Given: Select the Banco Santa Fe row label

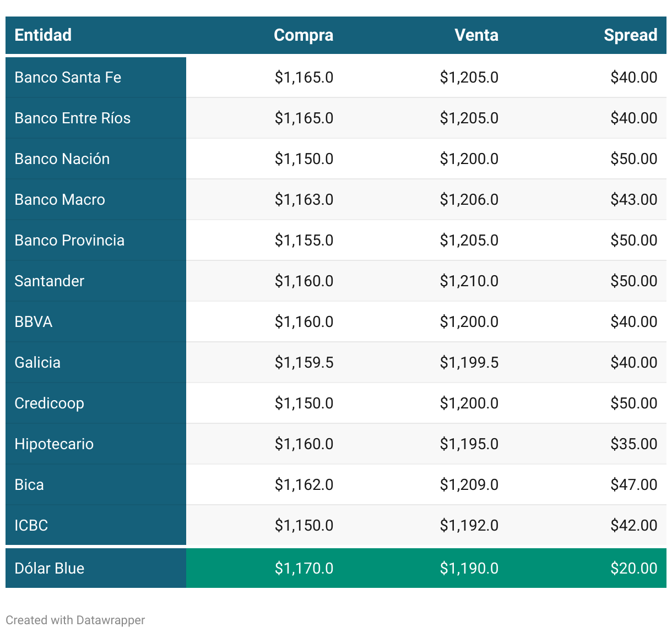Looking at the screenshot, I should (68, 78).
